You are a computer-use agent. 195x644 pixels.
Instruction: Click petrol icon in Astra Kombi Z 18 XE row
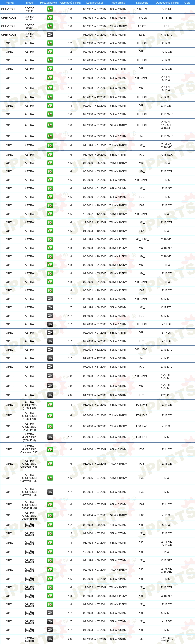point(50,605)
